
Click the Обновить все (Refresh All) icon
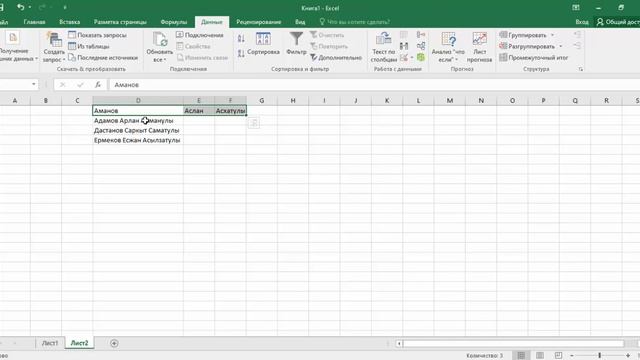(160, 40)
